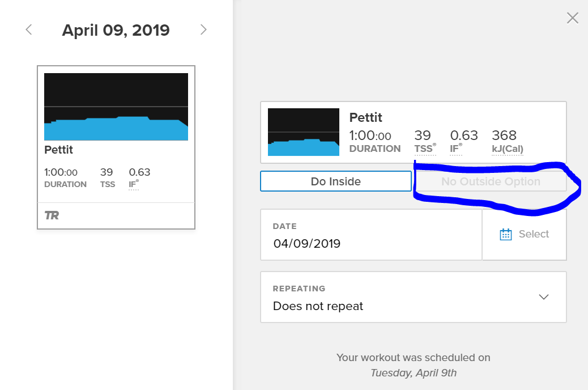This screenshot has height=390, width=588.
Task: Go to previous day arrow
Action: pos(29,30)
